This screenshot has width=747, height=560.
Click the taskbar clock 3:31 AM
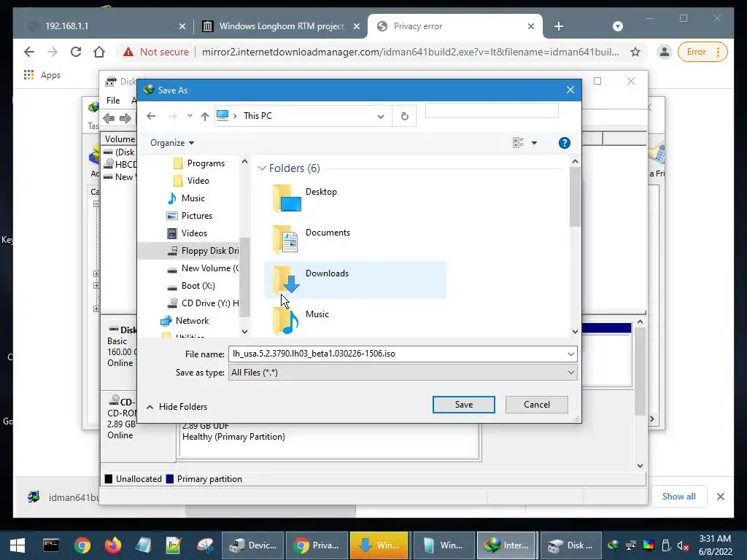[715, 545]
